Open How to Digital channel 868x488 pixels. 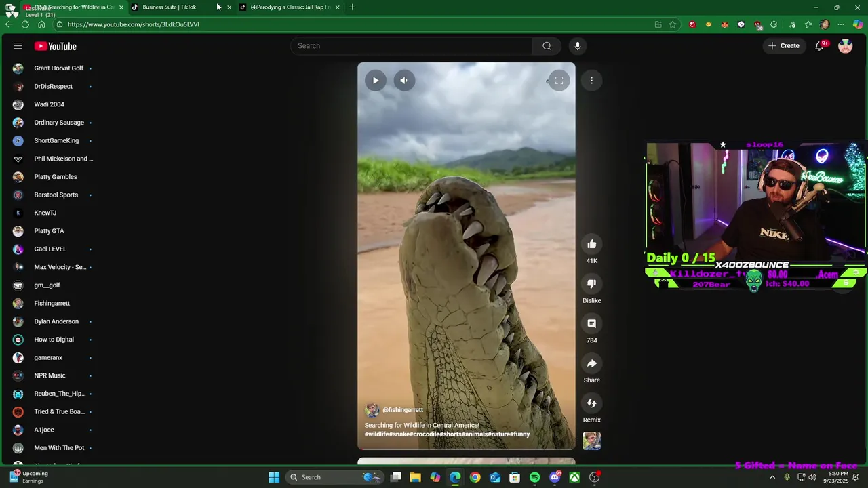[x=53, y=340]
